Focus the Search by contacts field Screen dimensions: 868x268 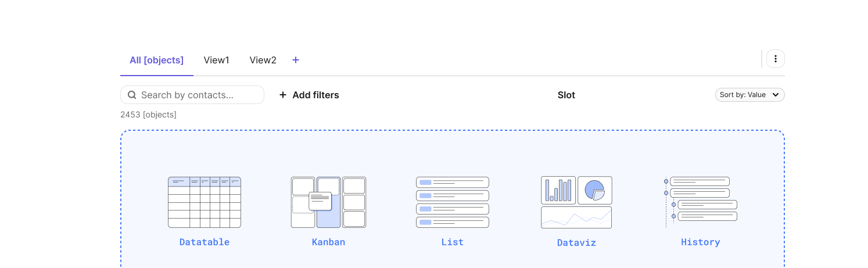tap(192, 95)
